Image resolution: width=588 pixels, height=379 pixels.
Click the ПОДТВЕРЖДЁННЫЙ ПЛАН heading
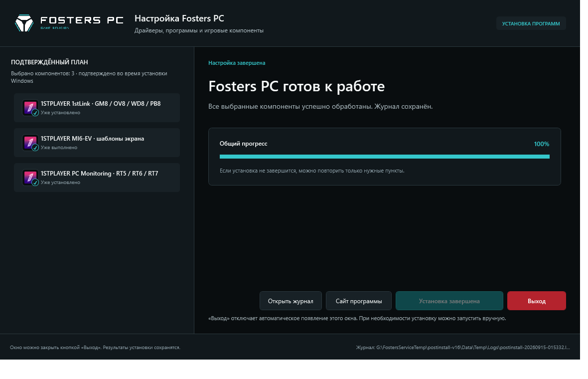pyautogui.click(x=49, y=62)
